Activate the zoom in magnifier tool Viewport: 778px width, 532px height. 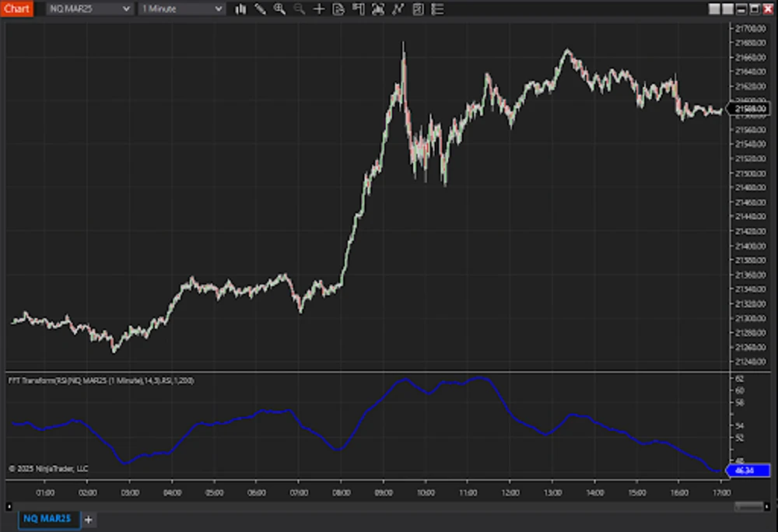pyautogui.click(x=280, y=9)
